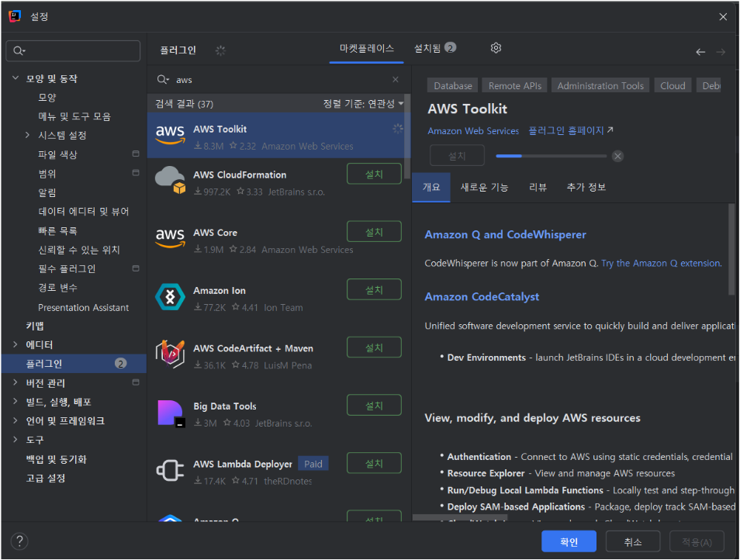Install AWS CodeArtifact + Maven plugin
This screenshot has width=740, height=560.
pyautogui.click(x=374, y=347)
